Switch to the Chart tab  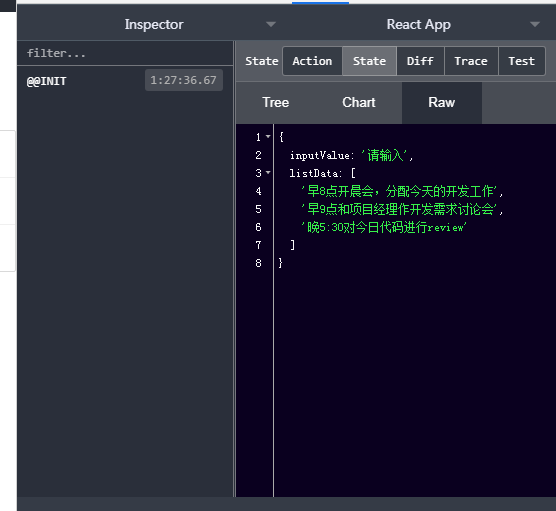tap(358, 102)
